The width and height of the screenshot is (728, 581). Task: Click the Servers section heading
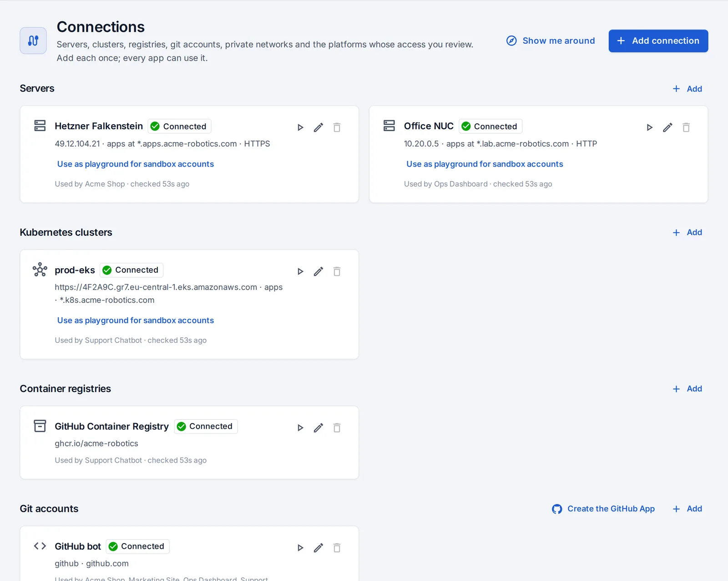point(37,88)
